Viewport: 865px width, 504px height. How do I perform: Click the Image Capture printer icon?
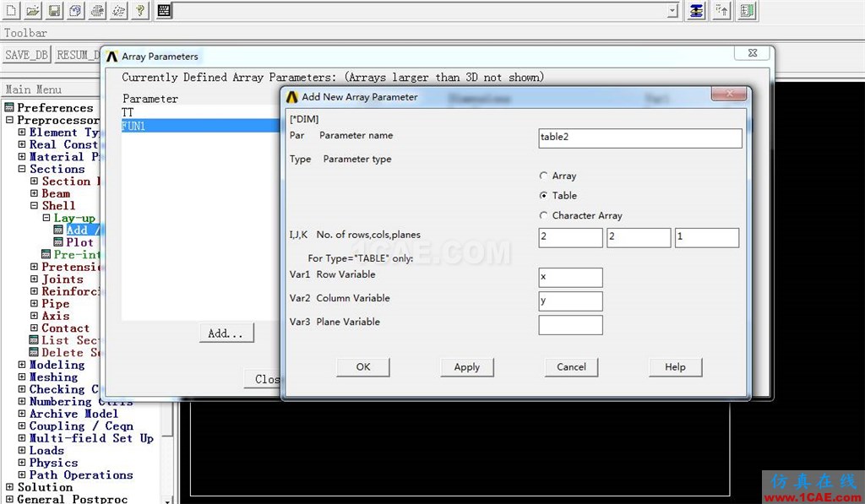(98, 10)
